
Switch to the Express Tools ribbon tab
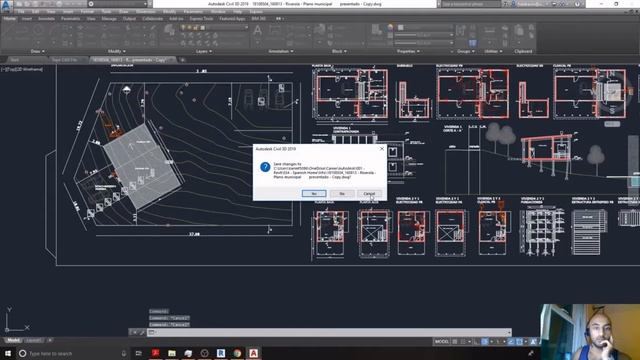pos(201,19)
